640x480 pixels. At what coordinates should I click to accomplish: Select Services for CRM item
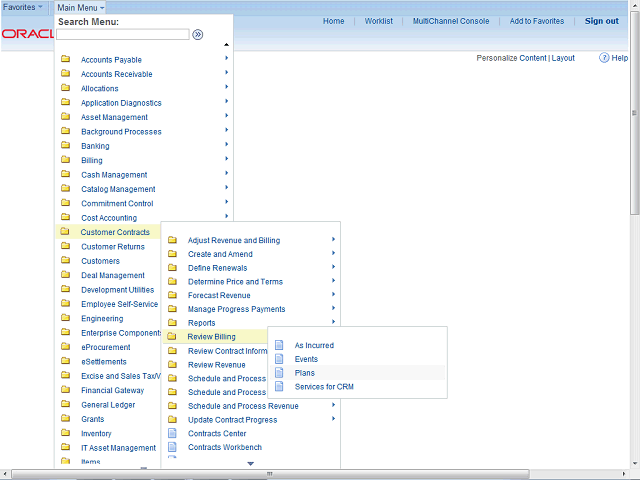(324, 387)
